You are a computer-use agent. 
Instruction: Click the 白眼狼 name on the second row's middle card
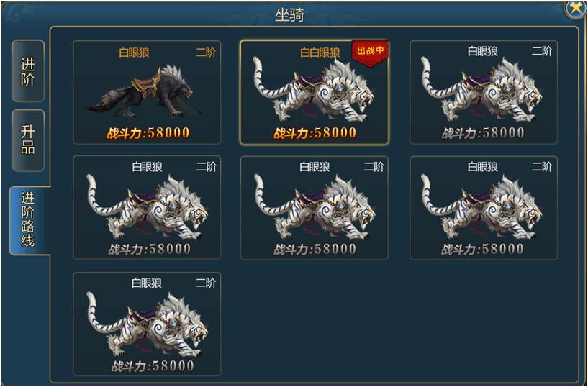click(315, 167)
